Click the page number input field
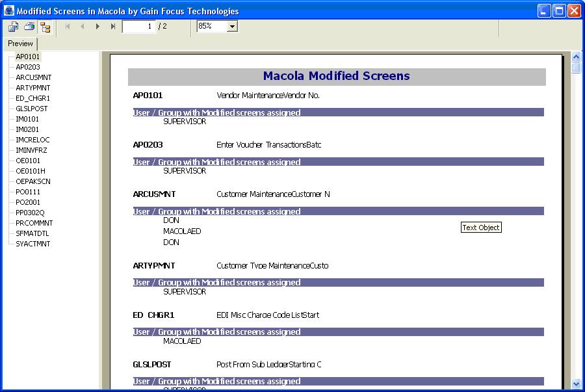This screenshot has height=392, width=585. tap(138, 26)
